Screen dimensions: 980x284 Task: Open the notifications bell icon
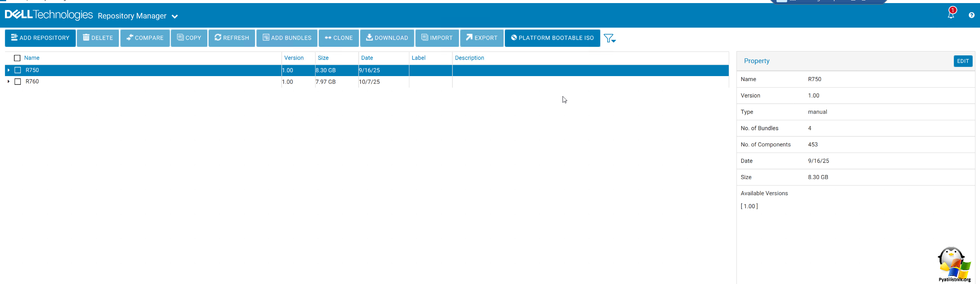pos(951,15)
